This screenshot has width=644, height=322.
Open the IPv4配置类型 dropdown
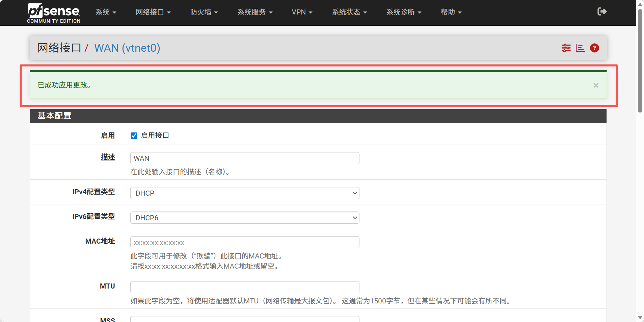[245, 193]
